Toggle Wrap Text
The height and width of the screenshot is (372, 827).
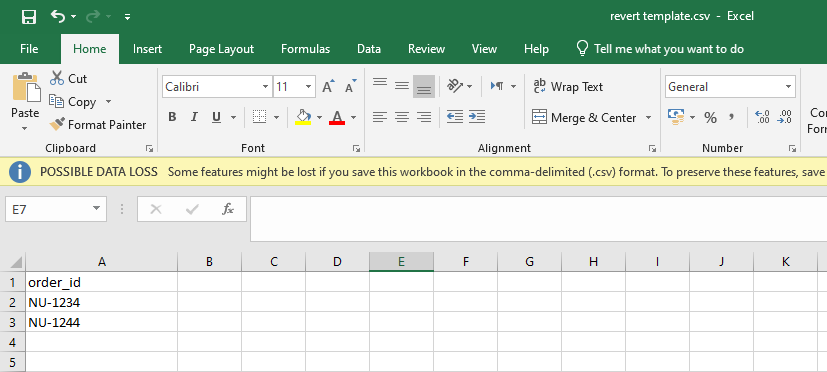point(568,87)
